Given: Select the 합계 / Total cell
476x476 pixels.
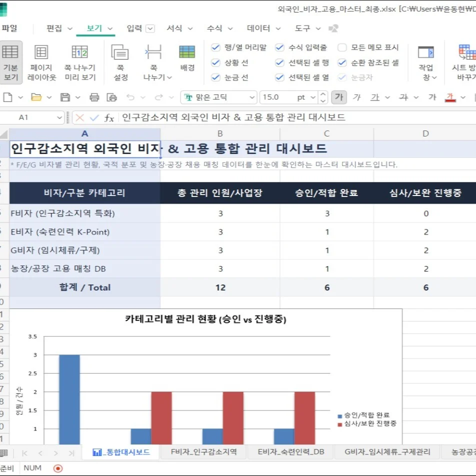Looking at the screenshot, I should [85, 287].
